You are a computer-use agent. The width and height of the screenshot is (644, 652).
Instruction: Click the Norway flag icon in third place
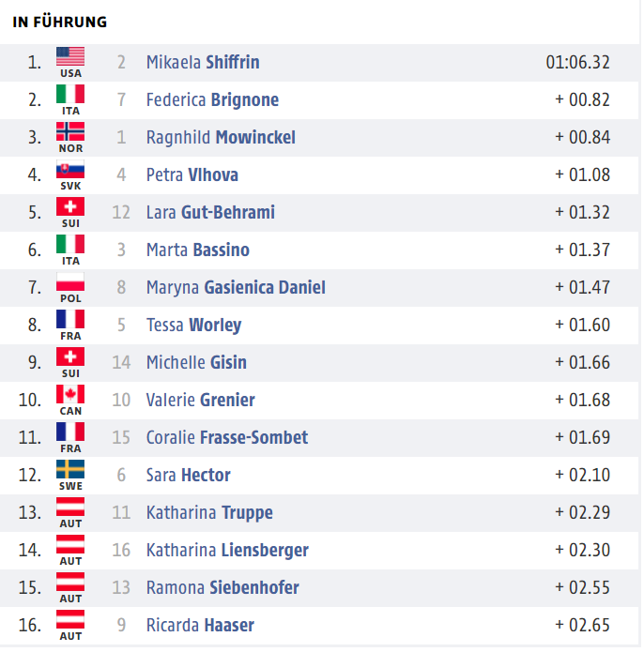(70, 132)
